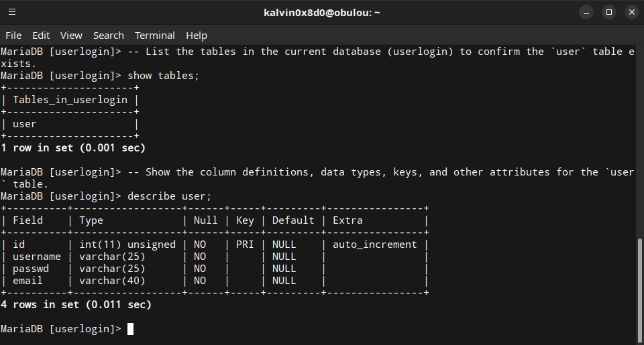The width and height of the screenshot is (644, 345).
Task: Click the varchar(40) type of the email row
Action: 112,281
